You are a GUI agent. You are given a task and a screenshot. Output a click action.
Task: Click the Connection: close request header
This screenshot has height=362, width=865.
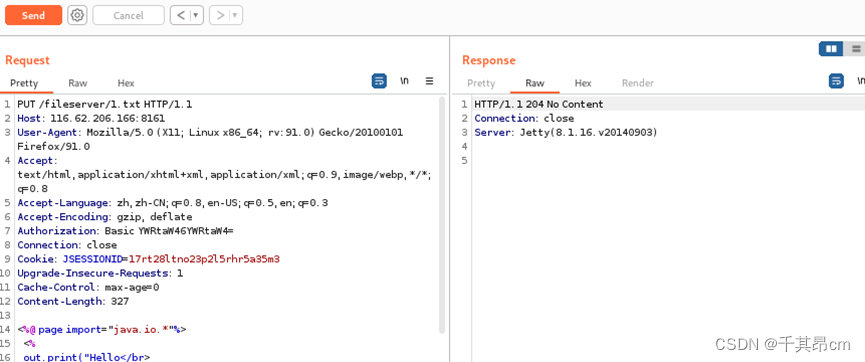pyautogui.click(x=67, y=245)
